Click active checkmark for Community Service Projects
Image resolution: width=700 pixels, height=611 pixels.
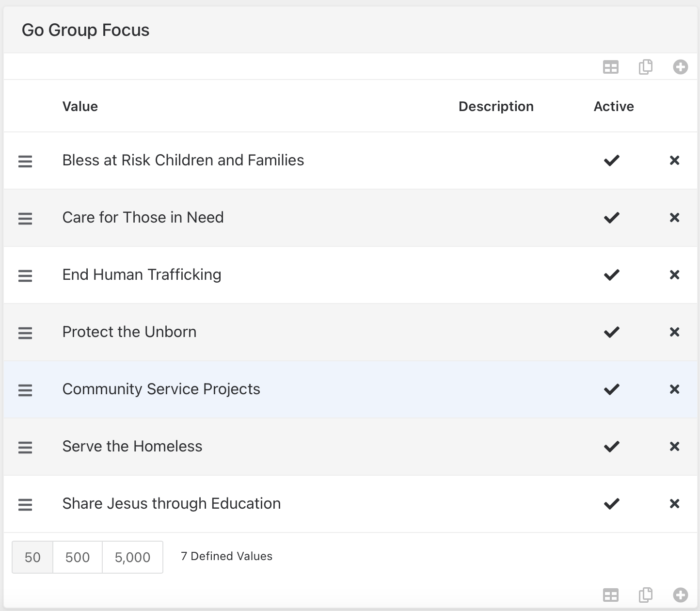point(612,389)
